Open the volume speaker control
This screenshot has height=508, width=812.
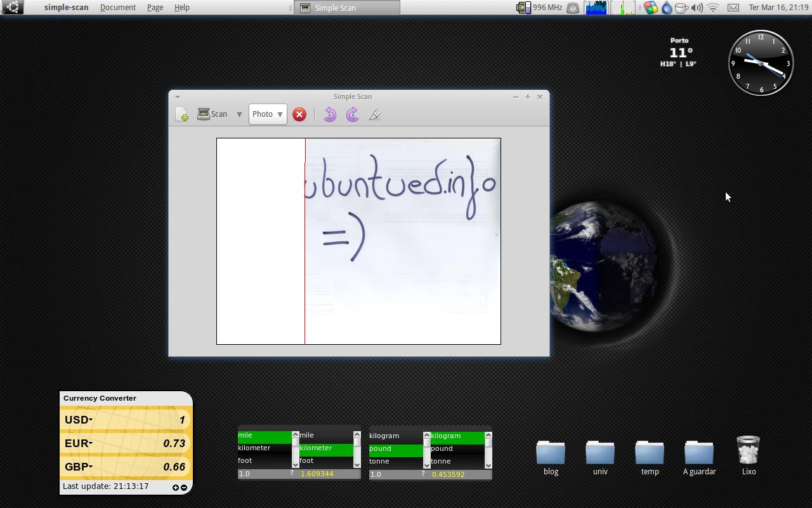(697, 8)
